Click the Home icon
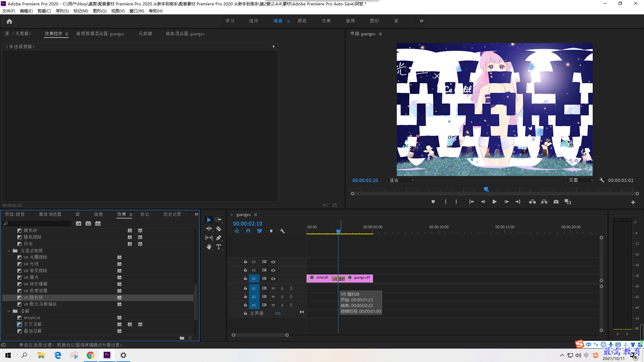Viewport: 644px width, 362px height. click(9, 21)
